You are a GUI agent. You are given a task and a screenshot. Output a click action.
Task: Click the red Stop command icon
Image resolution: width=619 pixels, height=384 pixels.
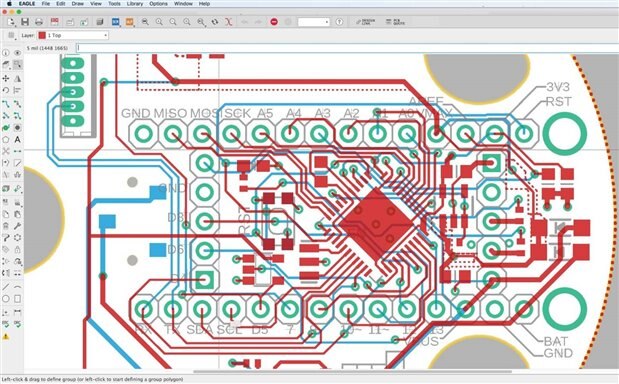click(x=274, y=22)
